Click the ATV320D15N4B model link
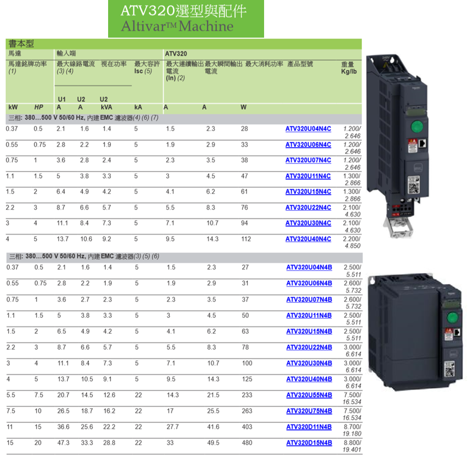The height and width of the screenshot is (456, 476). pyautogui.click(x=309, y=443)
